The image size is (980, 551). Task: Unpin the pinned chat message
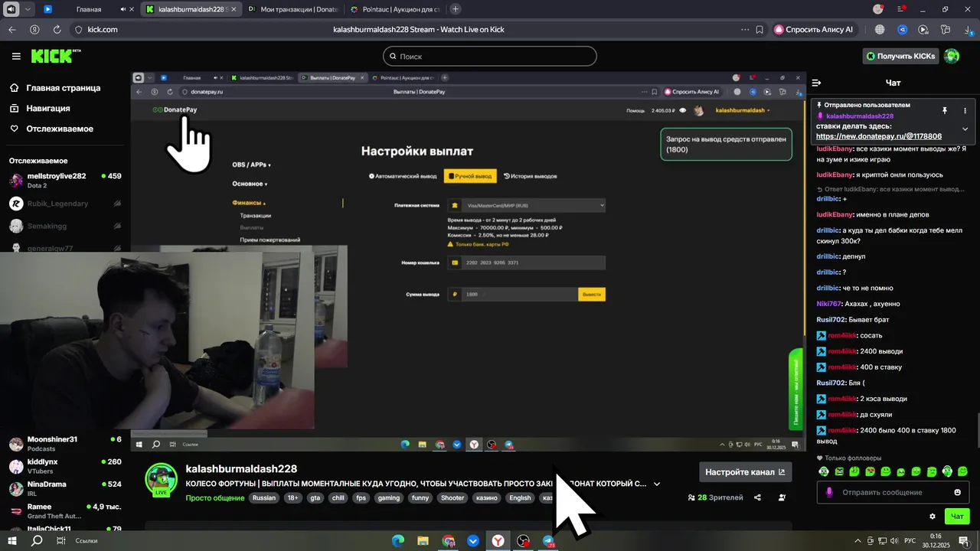pos(945,111)
